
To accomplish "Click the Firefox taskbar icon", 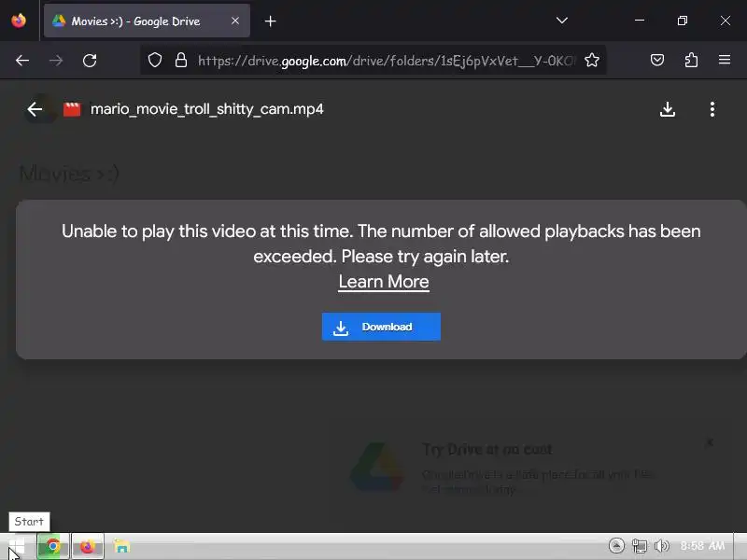I will (88, 546).
